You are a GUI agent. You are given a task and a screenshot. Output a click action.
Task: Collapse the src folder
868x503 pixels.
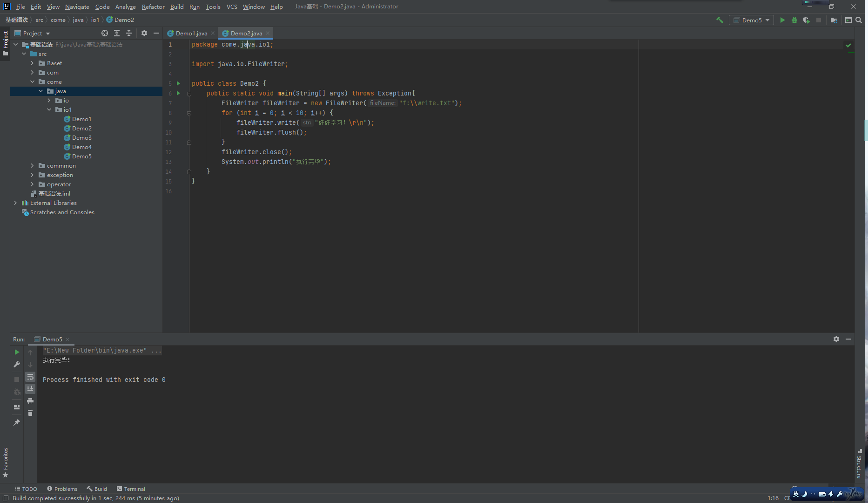(x=24, y=54)
